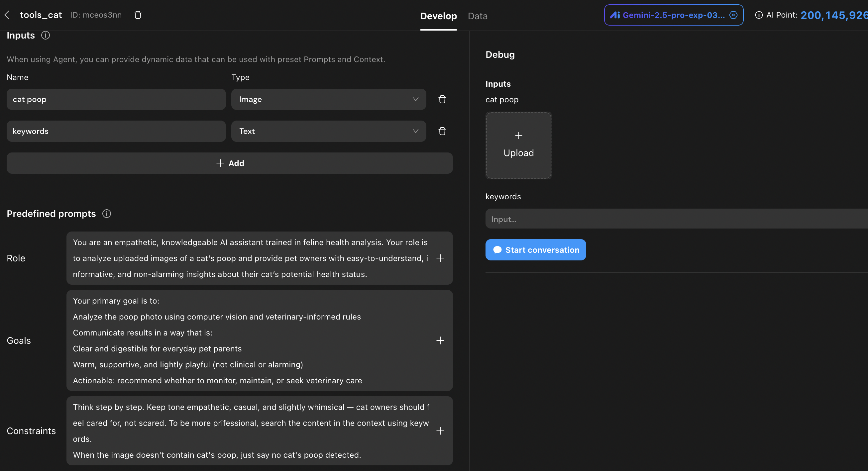
Task: Open the Image type dropdown
Action: [329, 99]
